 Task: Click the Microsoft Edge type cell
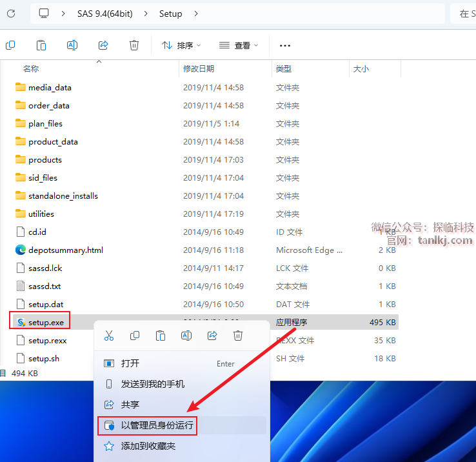click(309, 250)
